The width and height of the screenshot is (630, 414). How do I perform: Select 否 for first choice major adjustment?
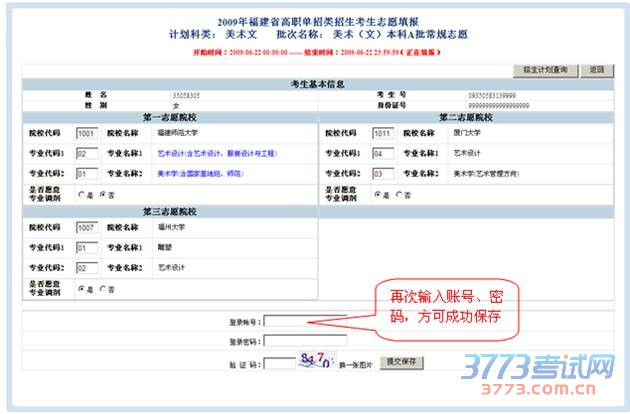click(100, 196)
